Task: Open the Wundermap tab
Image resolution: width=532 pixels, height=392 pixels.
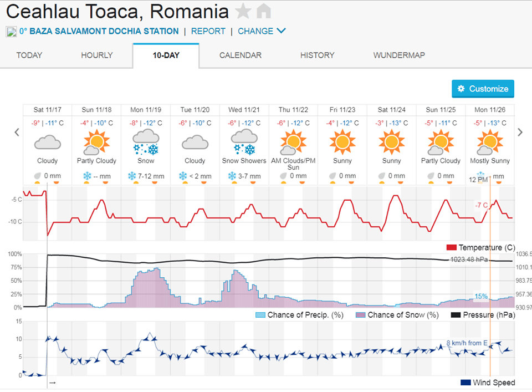Action: (x=399, y=55)
